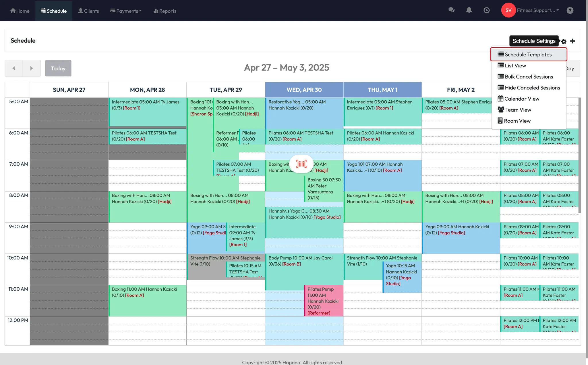Open pink Pilates Pump 11:00 AM session
The width and height of the screenshot is (588, 365).
click(x=324, y=300)
